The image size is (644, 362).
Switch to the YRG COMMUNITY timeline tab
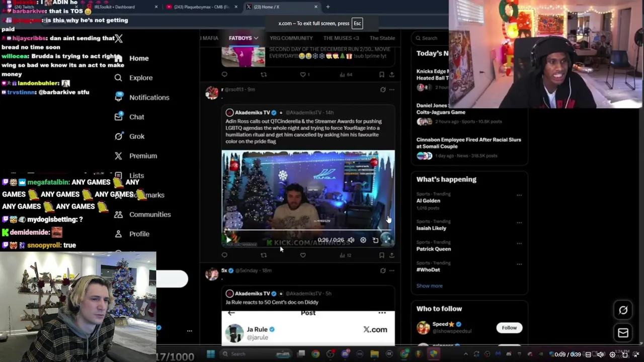click(291, 38)
